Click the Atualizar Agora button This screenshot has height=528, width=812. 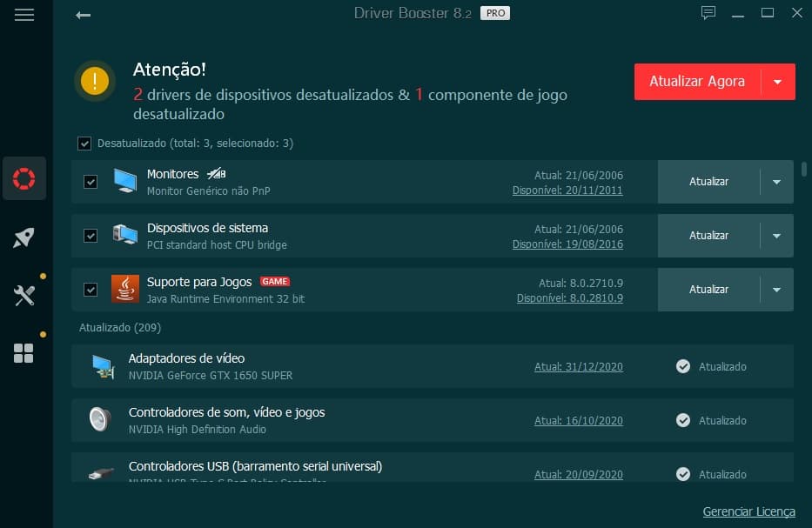pos(697,82)
